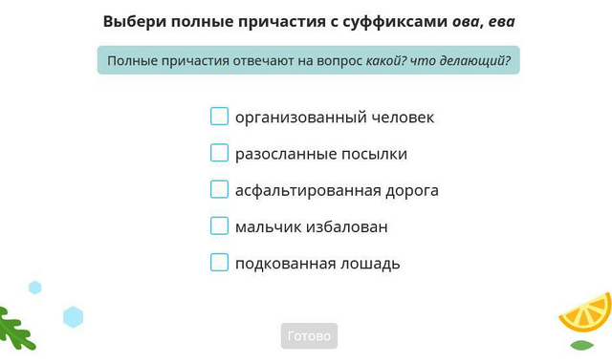Image resolution: width=612 pixels, height=364 pixels.
Task: Mark the «подкованная лошадь» checkbox
Action: pyautogui.click(x=219, y=263)
